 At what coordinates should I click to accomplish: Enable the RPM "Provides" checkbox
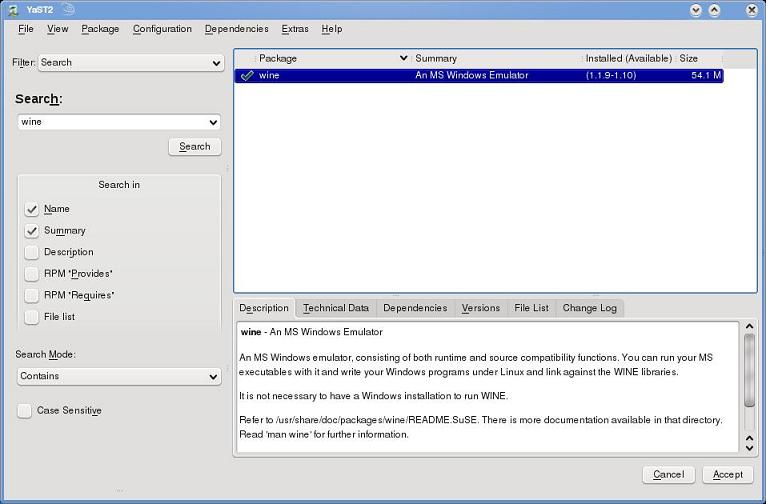point(32,273)
